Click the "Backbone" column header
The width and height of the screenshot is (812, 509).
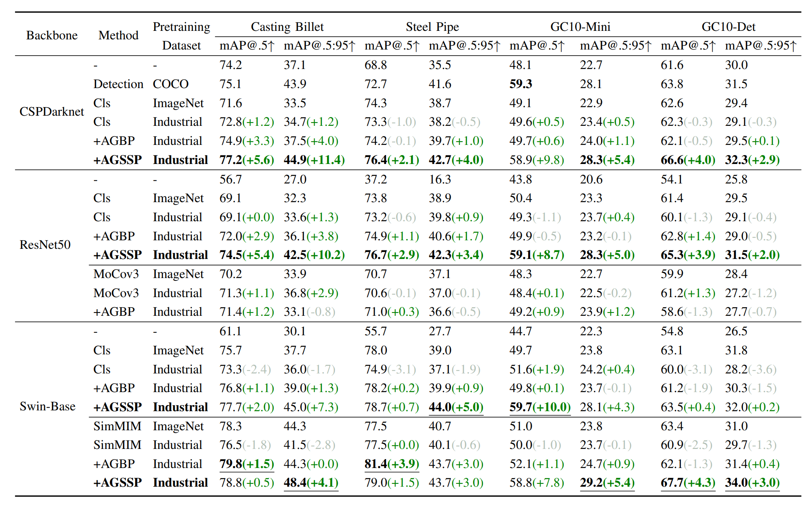[x=52, y=36]
